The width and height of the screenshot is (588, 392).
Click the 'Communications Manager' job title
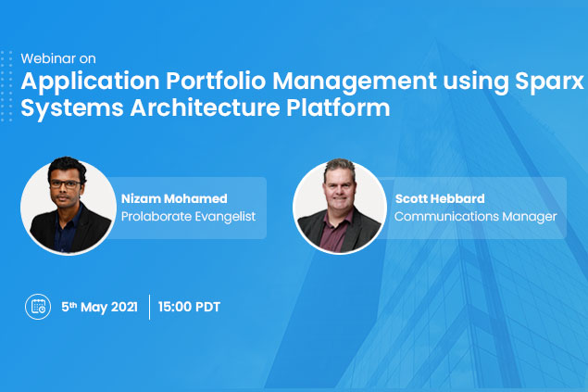476,217
